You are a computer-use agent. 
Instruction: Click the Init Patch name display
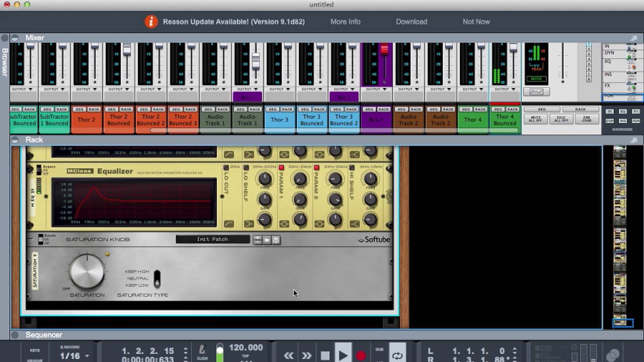212,239
